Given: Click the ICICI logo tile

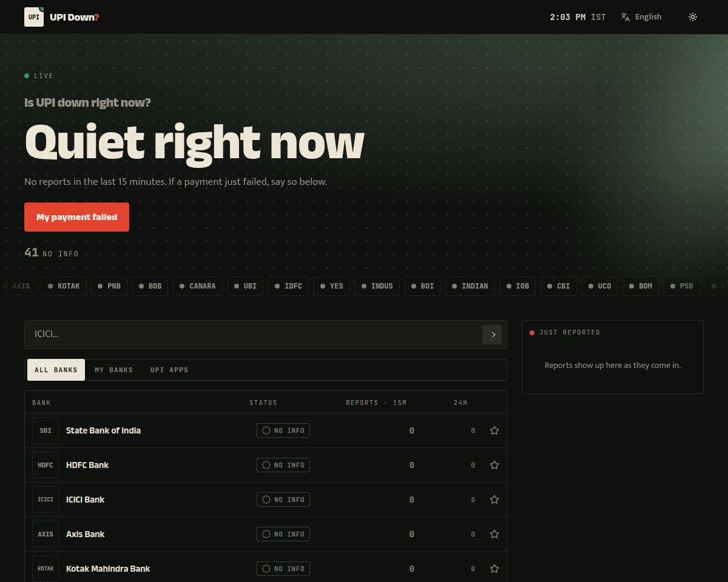Looking at the screenshot, I should click(45, 500).
